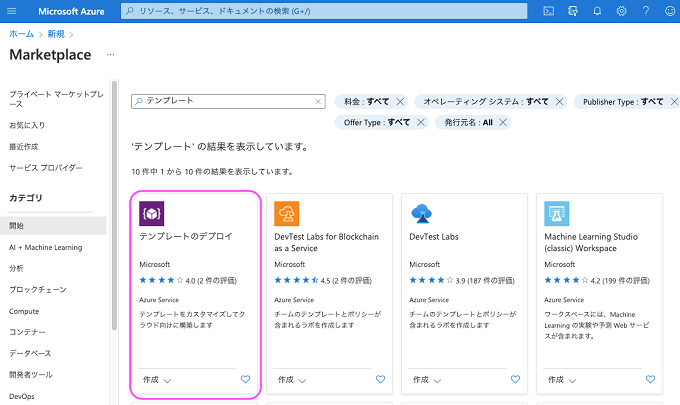This screenshot has width=680, height=405.
Task: Select the DevOps category
Action: click(22, 396)
